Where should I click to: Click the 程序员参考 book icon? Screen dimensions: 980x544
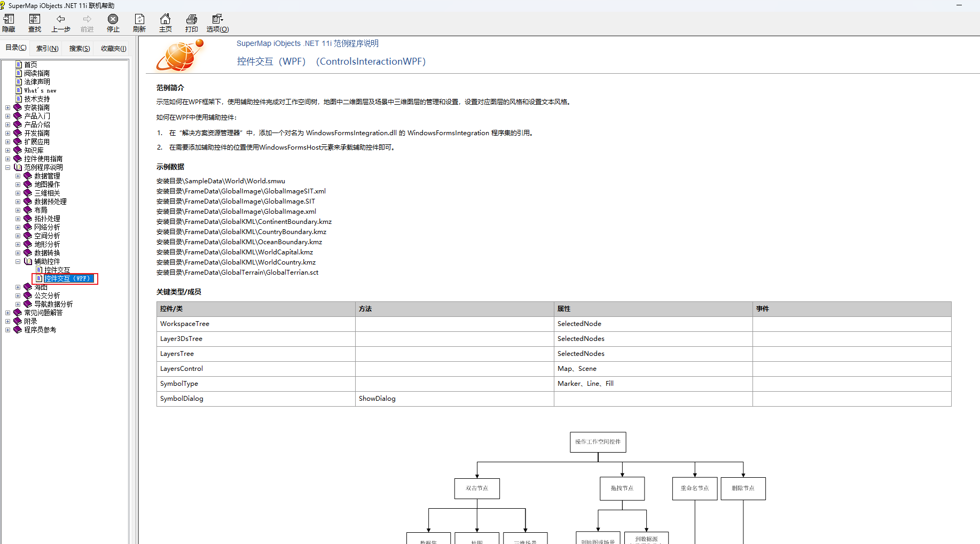(x=18, y=330)
